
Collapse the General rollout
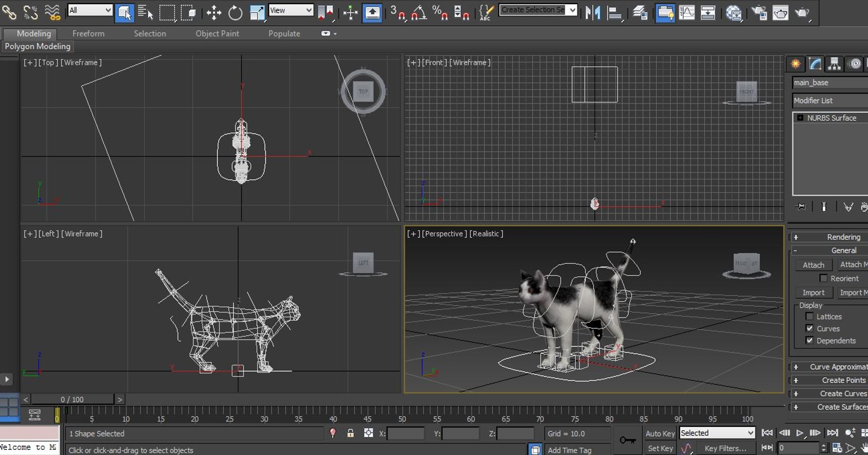(x=829, y=250)
